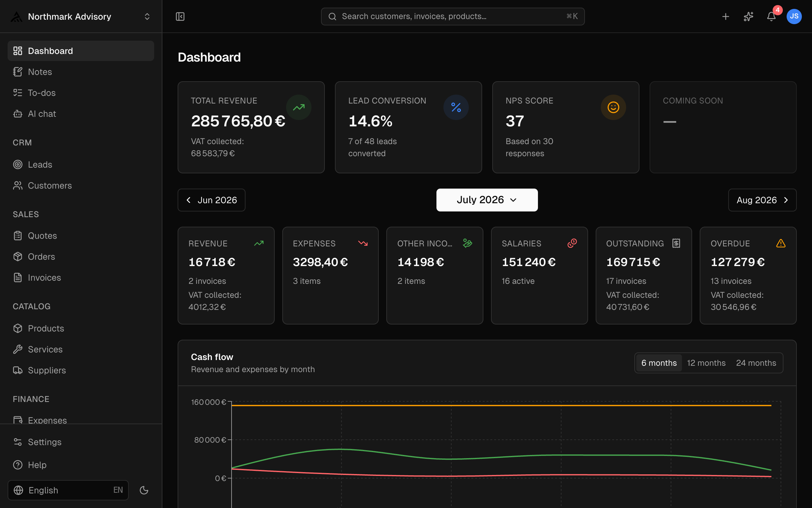The image size is (812, 508).
Task: Click the Total Revenue trending-up icon
Action: 298,108
